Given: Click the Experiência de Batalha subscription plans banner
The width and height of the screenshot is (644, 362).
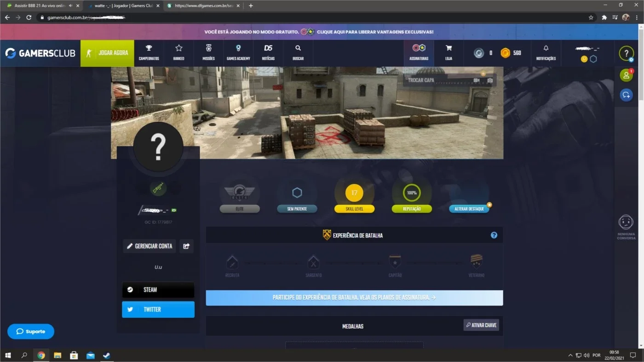Looking at the screenshot, I should click(x=354, y=298).
